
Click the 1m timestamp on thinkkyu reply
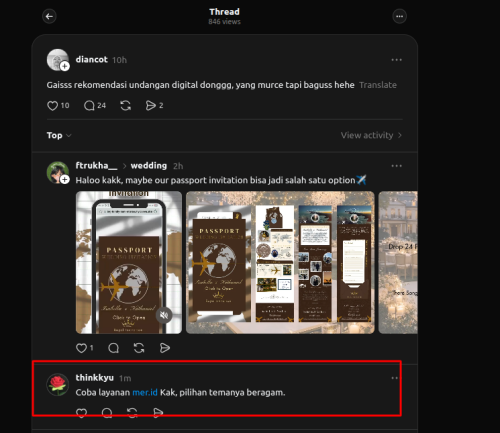125,378
